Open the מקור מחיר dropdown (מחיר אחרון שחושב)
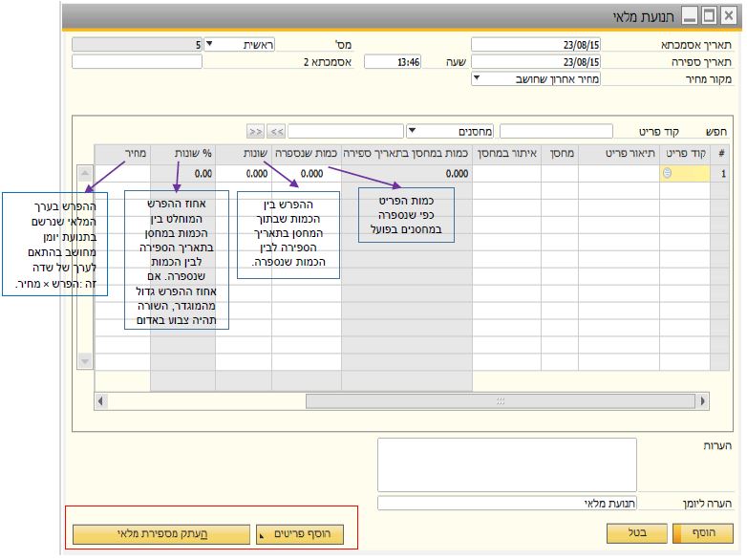The width and height of the screenshot is (747, 560). [x=477, y=78]
